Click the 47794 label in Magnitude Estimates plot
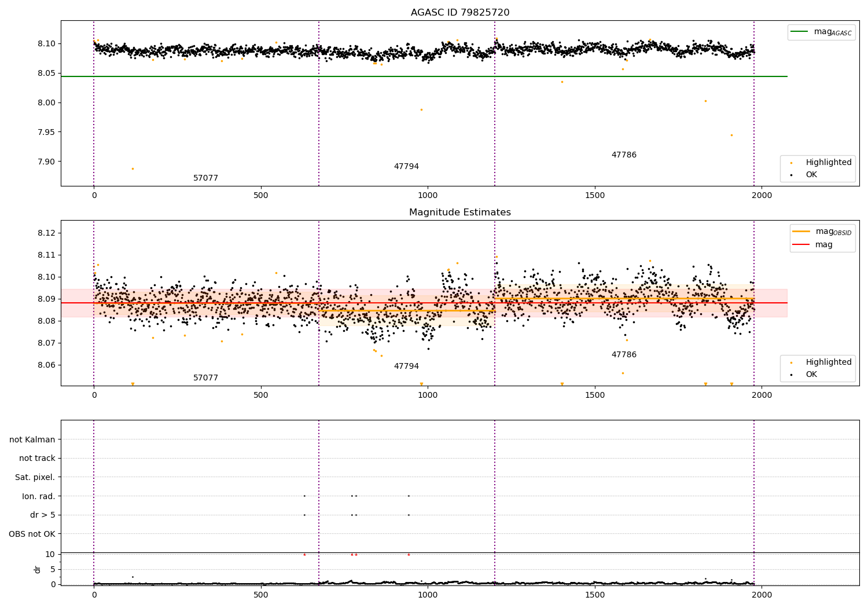 (406, 367)
